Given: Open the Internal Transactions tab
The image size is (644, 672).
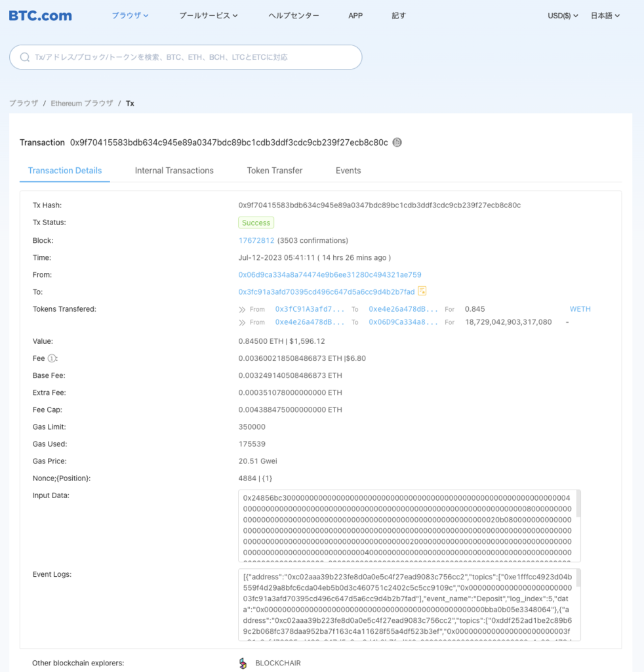Looking at the screenshot, I should pyautogui.click(x=174, y=170).
